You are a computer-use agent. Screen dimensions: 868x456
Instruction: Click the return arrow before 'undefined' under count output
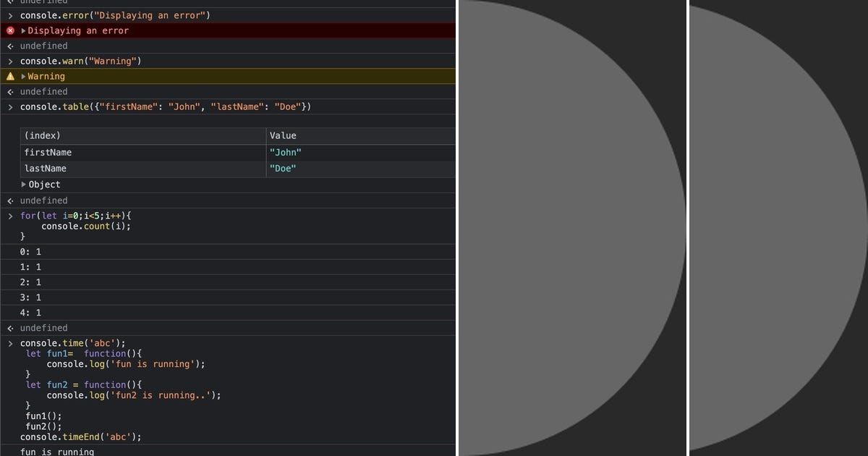click(x=9, y=327)
